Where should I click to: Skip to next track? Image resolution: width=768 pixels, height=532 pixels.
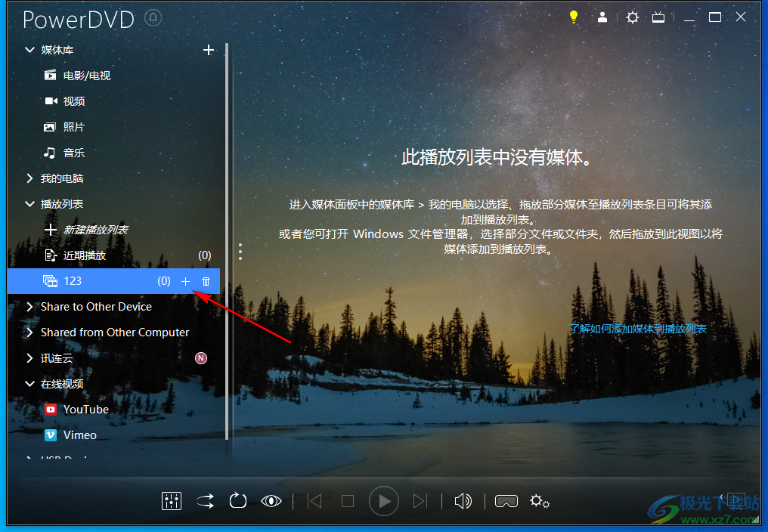tap(420, 501)
